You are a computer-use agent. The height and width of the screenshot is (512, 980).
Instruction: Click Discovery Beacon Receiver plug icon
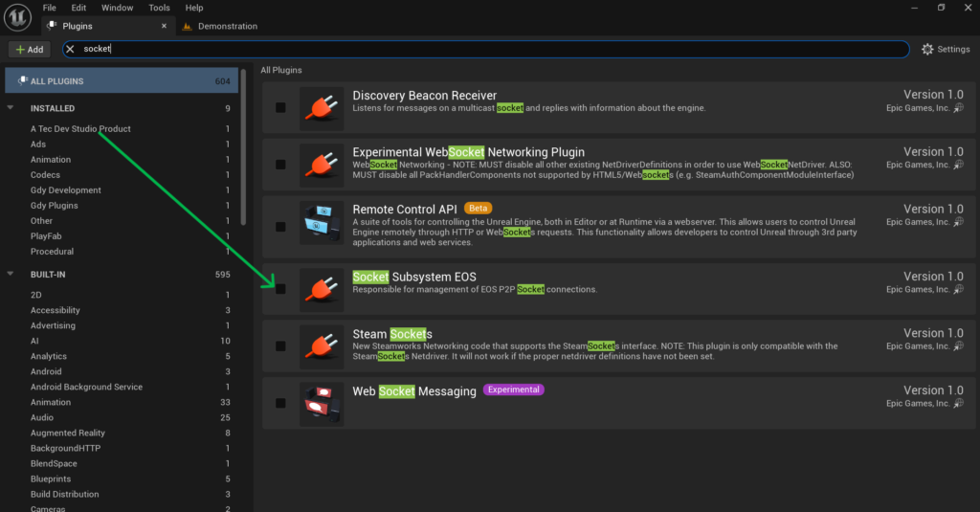[x=322, y=108]
